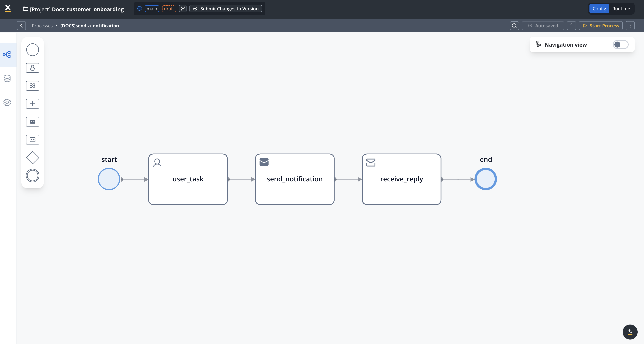Click the lock icon button
The height and width of the screenshot is (344, 644).
[571, 26]
